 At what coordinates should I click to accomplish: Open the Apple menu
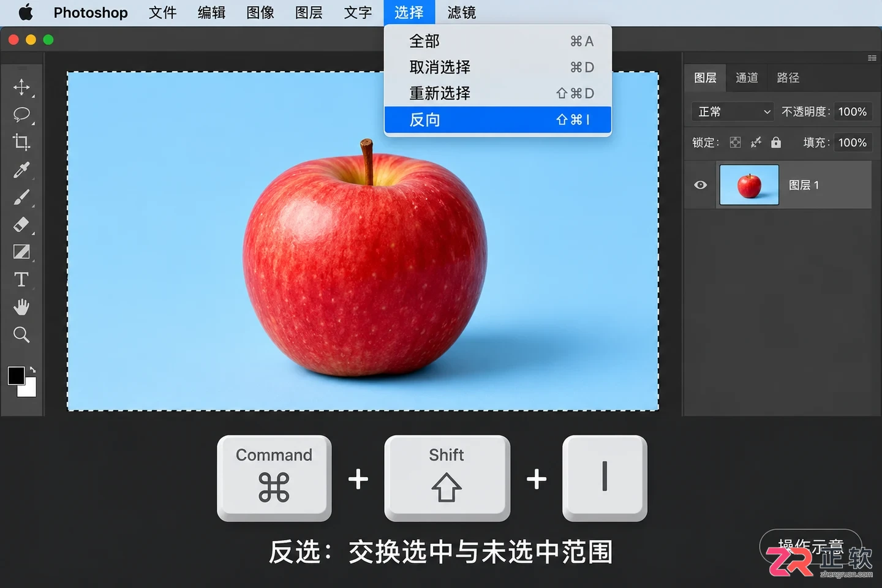26,12
